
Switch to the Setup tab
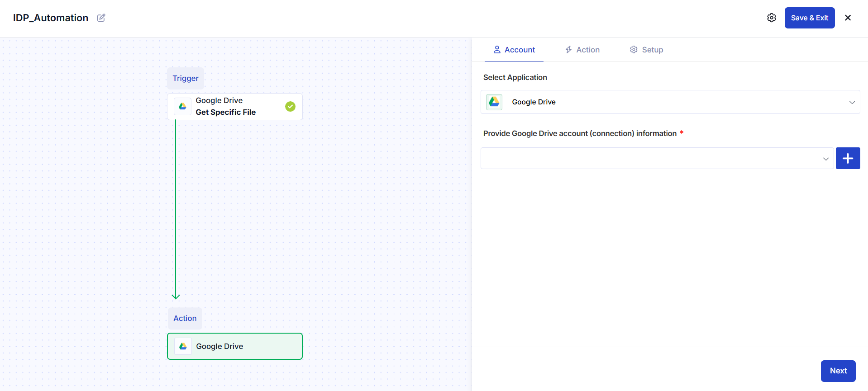(x=646, y=50)
